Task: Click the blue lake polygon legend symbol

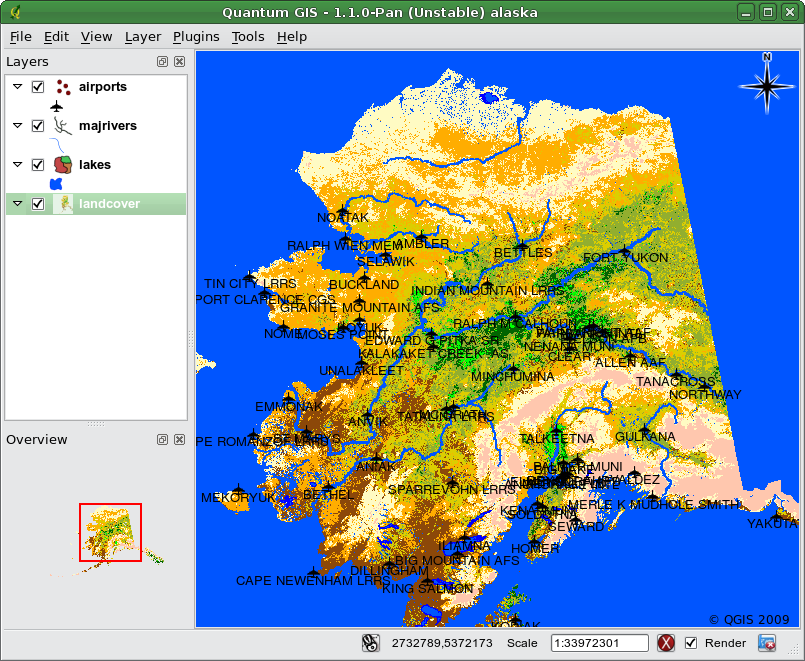Action: pos(56,184)
